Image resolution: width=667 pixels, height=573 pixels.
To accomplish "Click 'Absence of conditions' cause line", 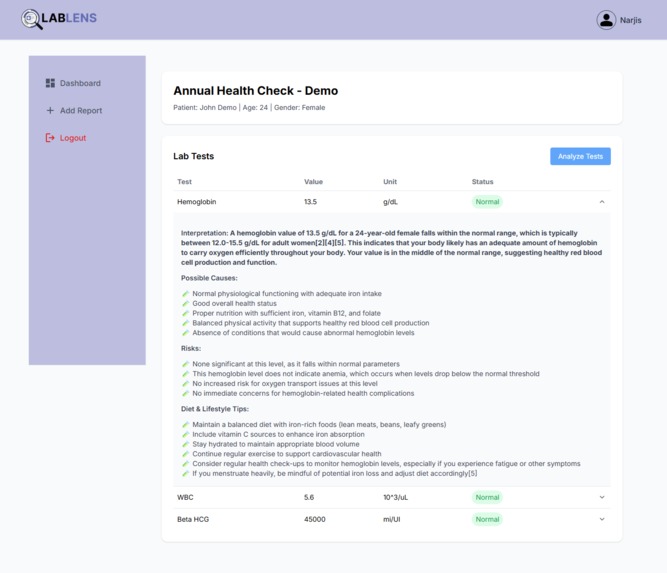I will pos(303,333).
